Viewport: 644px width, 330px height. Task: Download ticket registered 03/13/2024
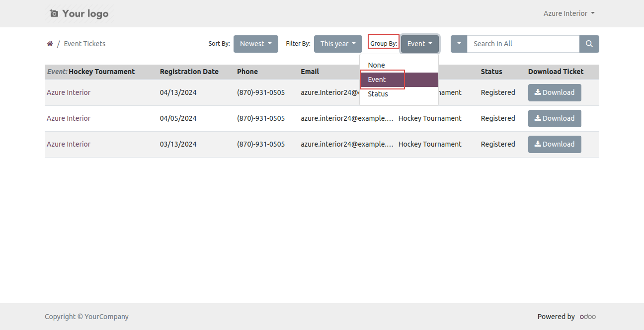coord(555,144)
